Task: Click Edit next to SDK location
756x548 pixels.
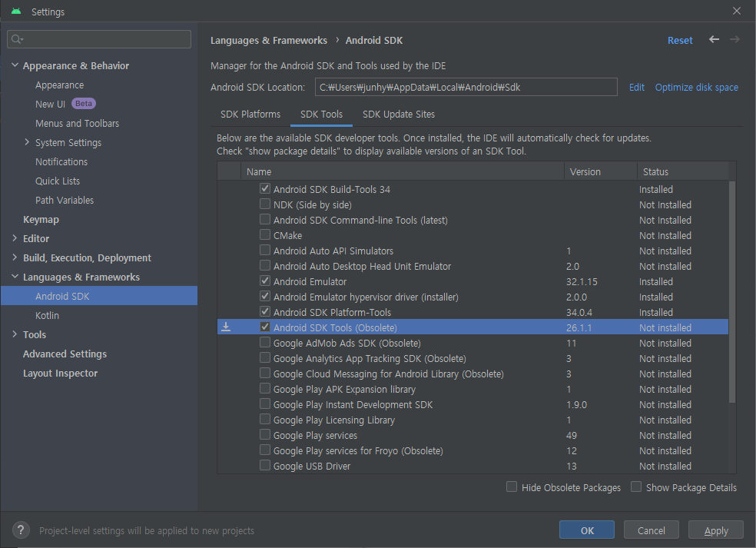Action: point(636,88)
